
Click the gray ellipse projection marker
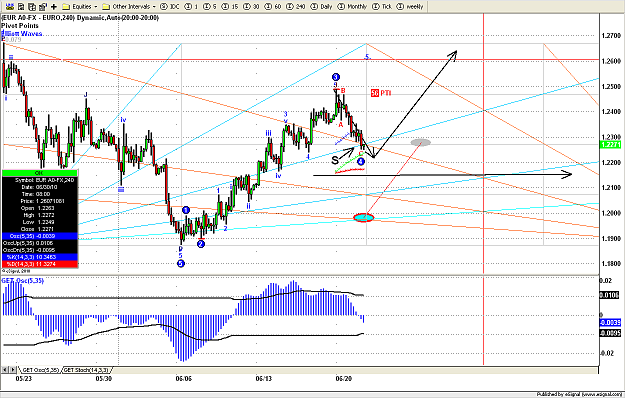point(421,142)
